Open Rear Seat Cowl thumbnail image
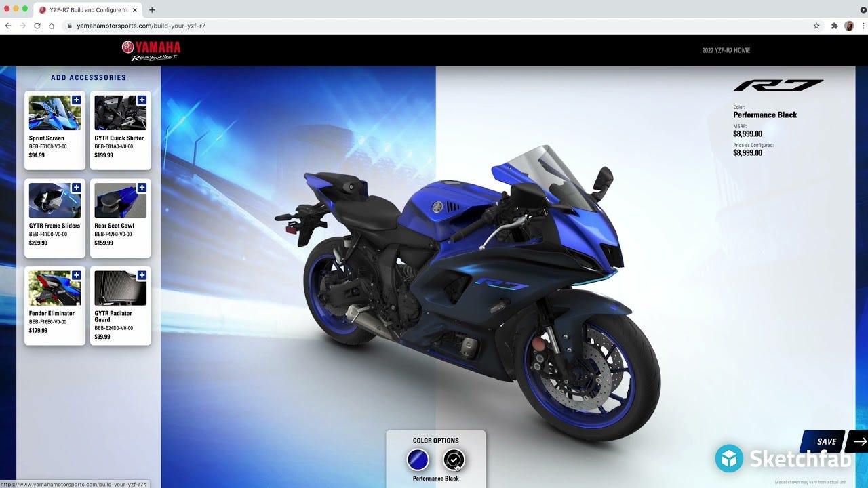The image size is (868, 488). click(x=120, y=201)
